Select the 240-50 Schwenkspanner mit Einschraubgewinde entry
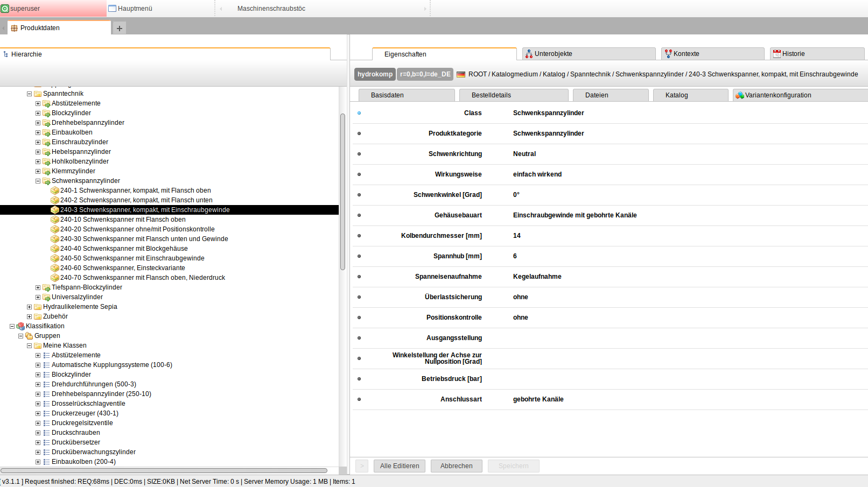 coord(132,258)
